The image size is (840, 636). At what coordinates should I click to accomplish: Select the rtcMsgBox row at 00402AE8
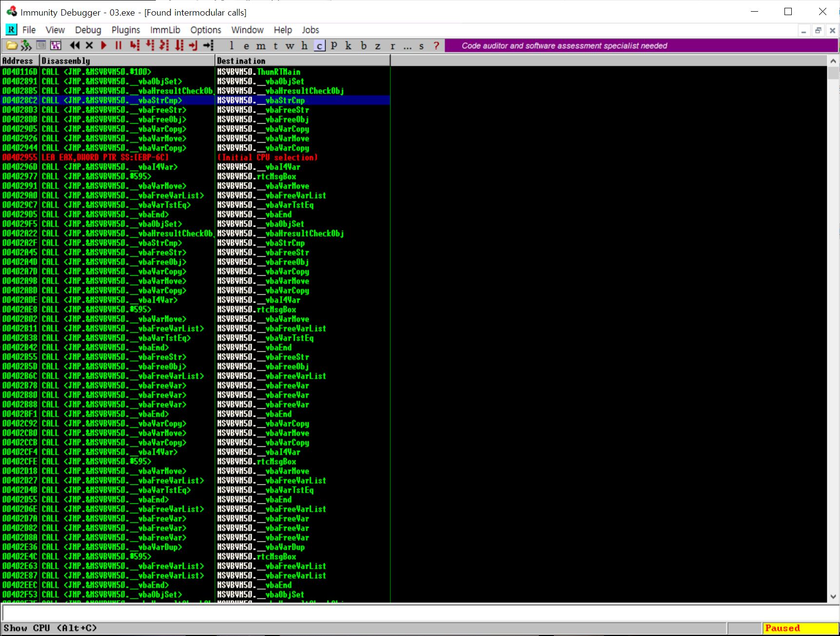195,309
